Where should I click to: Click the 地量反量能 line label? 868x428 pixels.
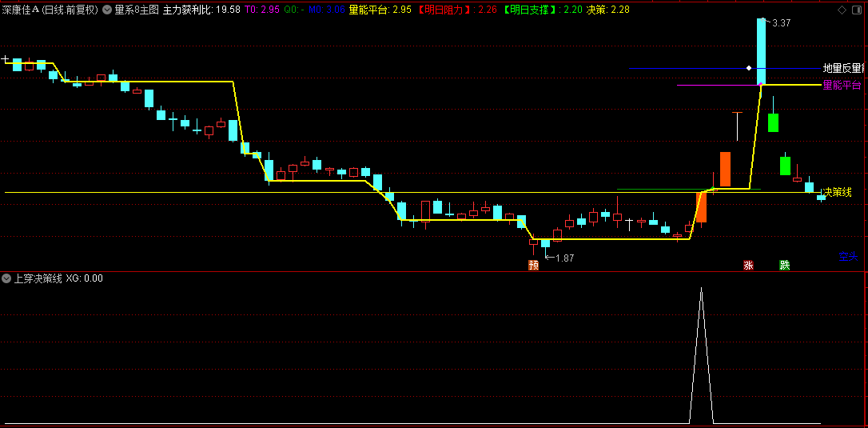(844, 68)
